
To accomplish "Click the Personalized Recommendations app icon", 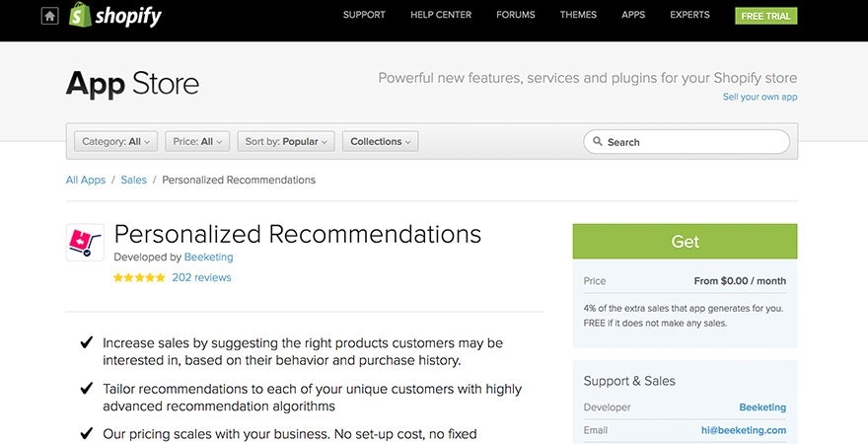I will point(85,242).
